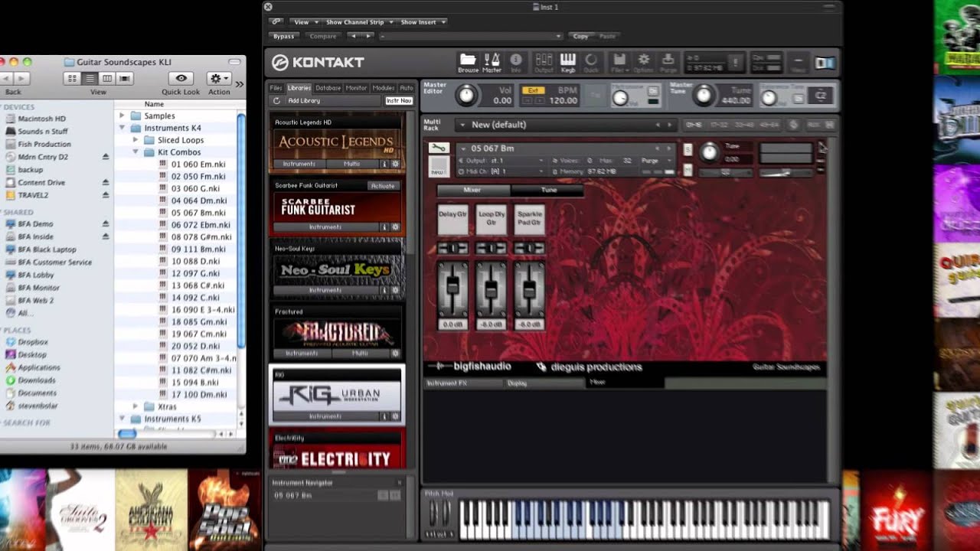Image resolution: width=980 pixels, height=551 pixels.
Task: Toggle the Loop Dly Gtr layer button
Action: (x=492, y=220)
